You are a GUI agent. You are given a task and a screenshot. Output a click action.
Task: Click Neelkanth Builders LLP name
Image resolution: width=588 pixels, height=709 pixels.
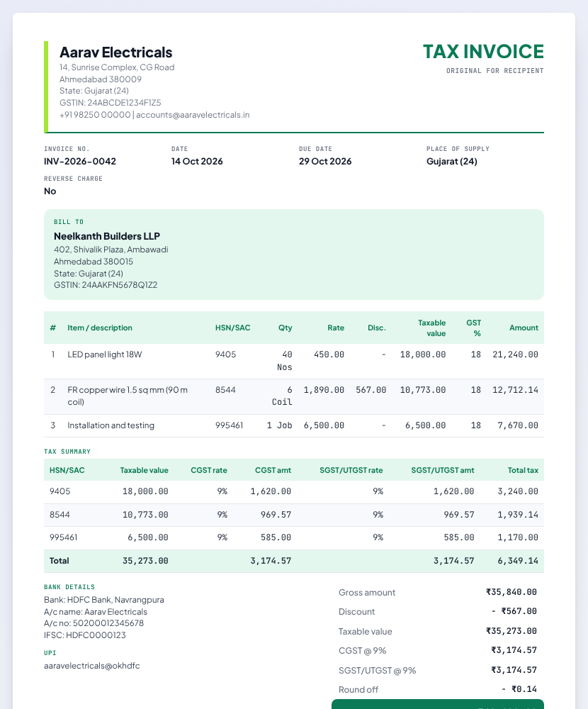click(107, 236)
